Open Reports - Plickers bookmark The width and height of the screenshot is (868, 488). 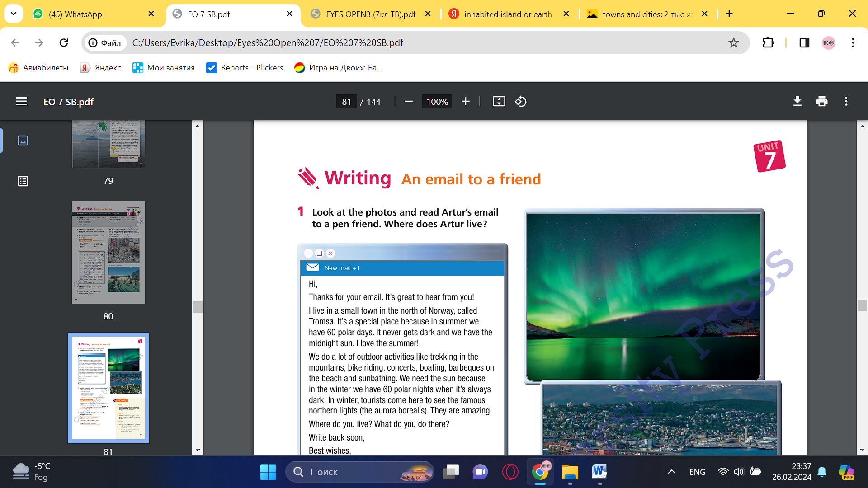(245, 68)
